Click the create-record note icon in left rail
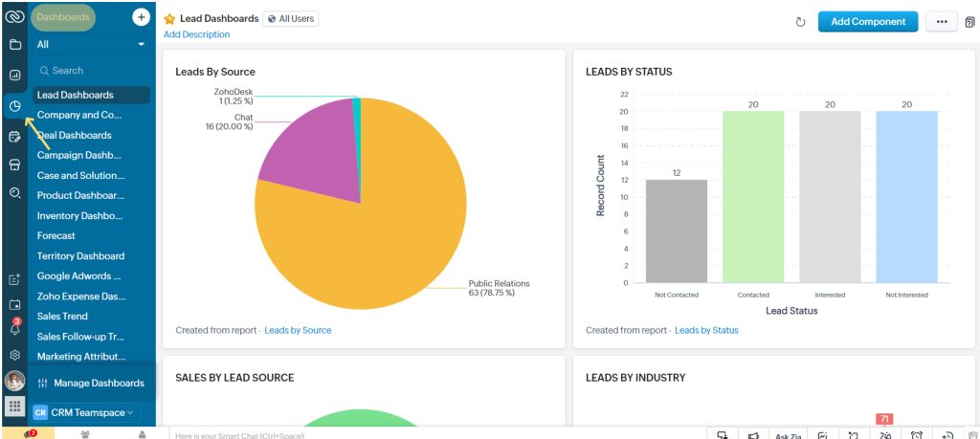Screen dimensions: 980x439 coord(15,280)
